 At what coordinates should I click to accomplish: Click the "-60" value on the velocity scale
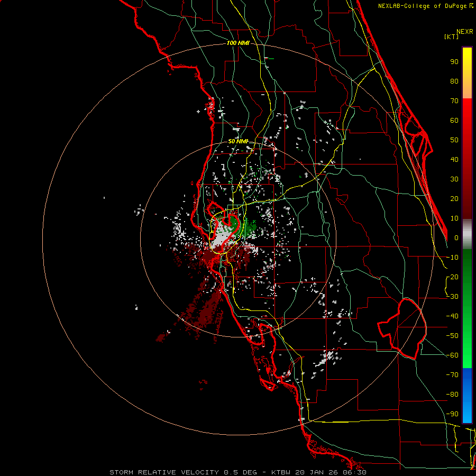coord(452,355)
